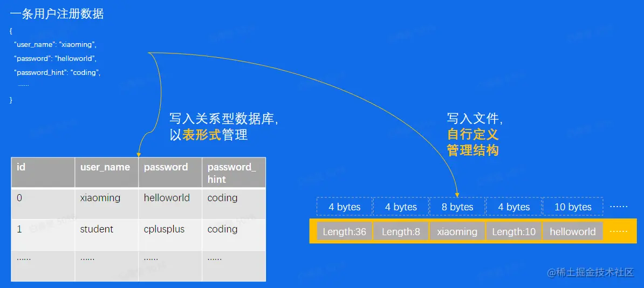This screenshot has height=288, width=644.
Task: Select the cplusplus table cell
Action: point(170,235)
